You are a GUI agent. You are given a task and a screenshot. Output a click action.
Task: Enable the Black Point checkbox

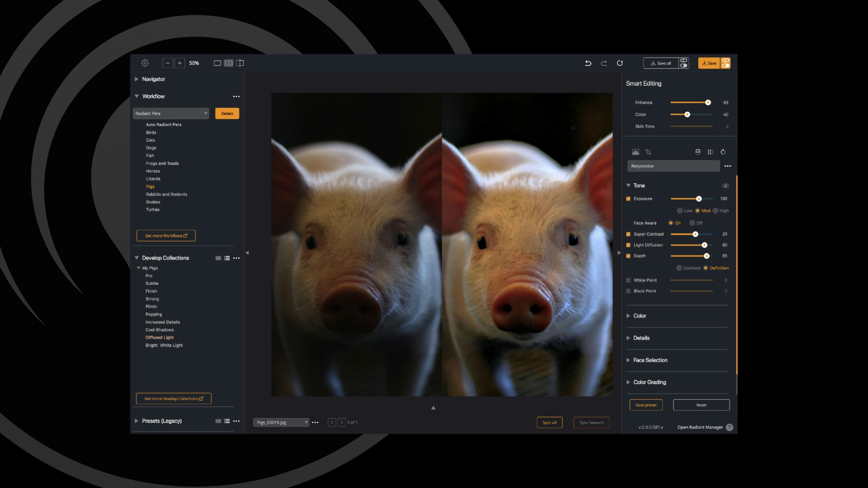[x=628, y=291]
